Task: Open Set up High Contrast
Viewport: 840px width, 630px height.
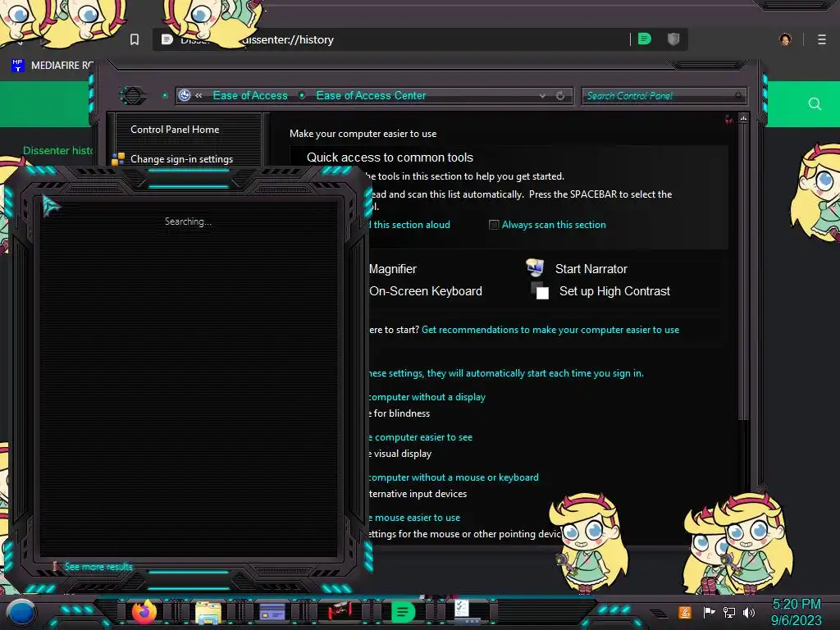Action: (x=614, y=291)
